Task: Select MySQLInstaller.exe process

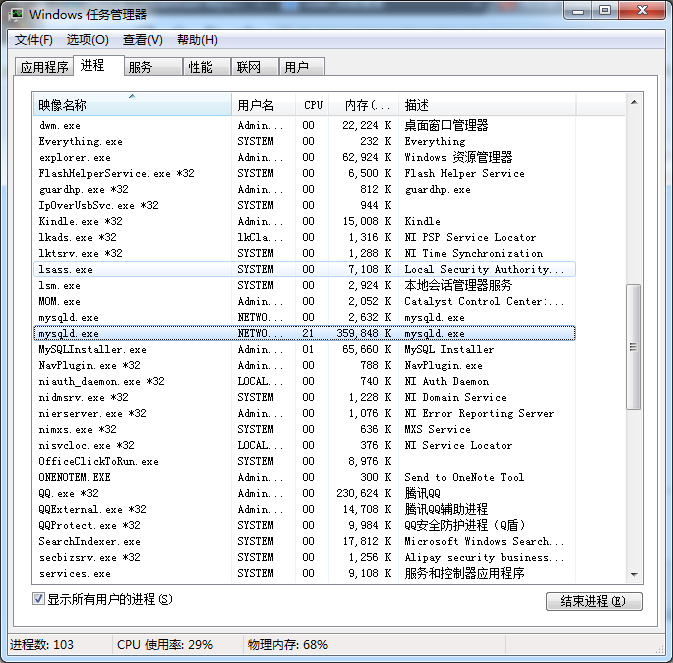Action: pyautogui.click(x=304, y=349)
